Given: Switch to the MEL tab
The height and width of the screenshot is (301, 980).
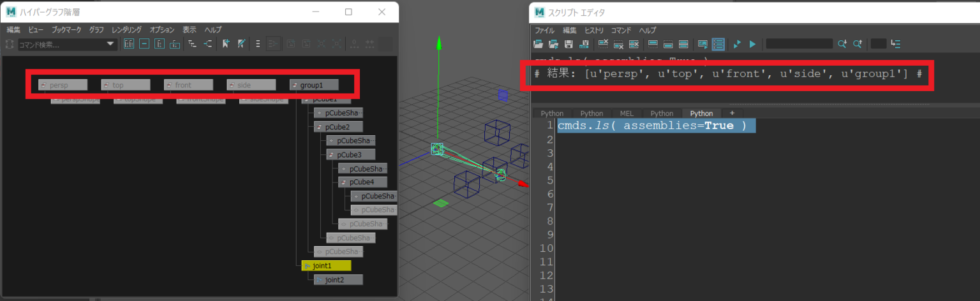Looking at the screenshot, I should 626,114.
